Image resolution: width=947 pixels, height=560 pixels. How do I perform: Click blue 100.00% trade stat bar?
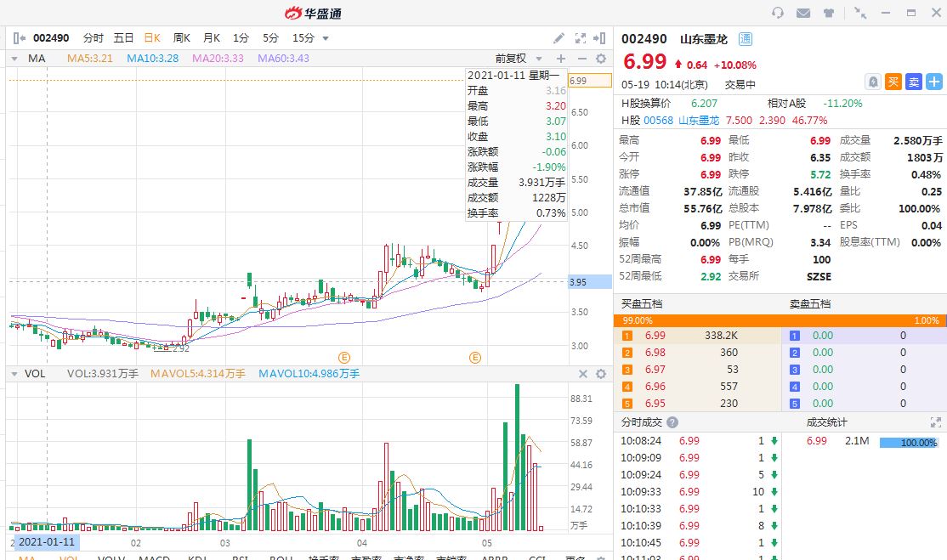tap(909, 443)
